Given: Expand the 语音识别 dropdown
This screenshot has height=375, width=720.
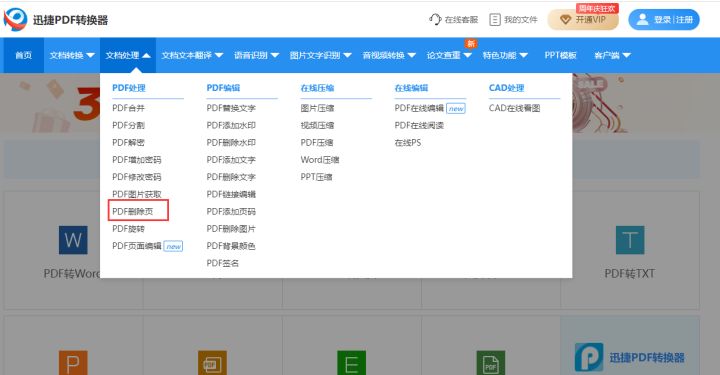Looking at the screenshot, I should 275,55.
